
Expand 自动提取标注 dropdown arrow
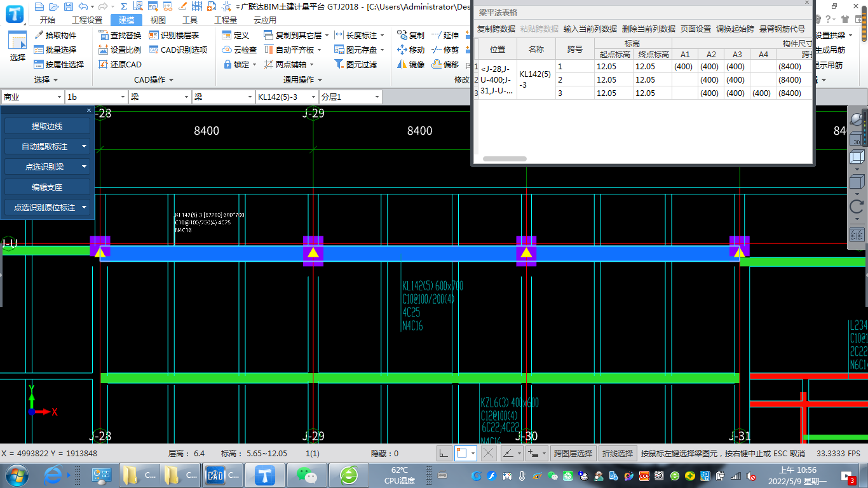coord(85,147)
